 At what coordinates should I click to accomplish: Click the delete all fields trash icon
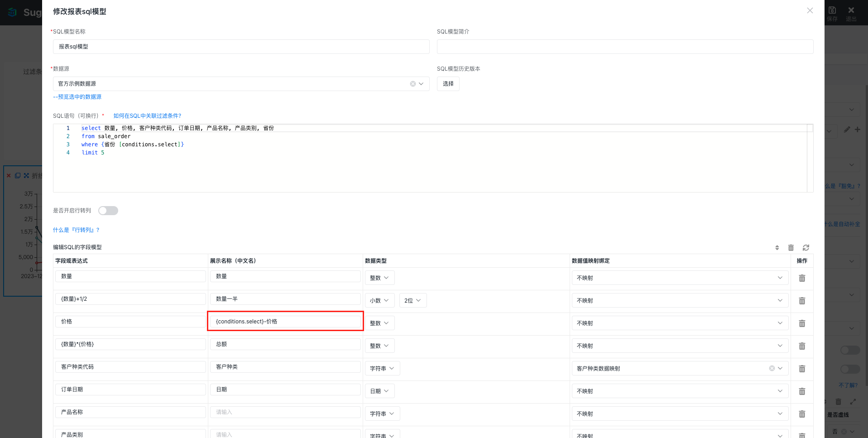[791, 248]
